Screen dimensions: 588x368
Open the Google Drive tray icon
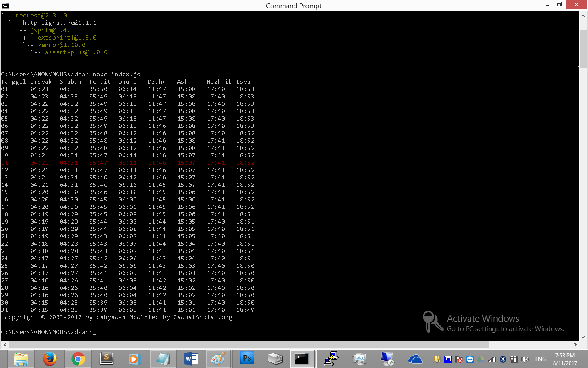[481, 359]
